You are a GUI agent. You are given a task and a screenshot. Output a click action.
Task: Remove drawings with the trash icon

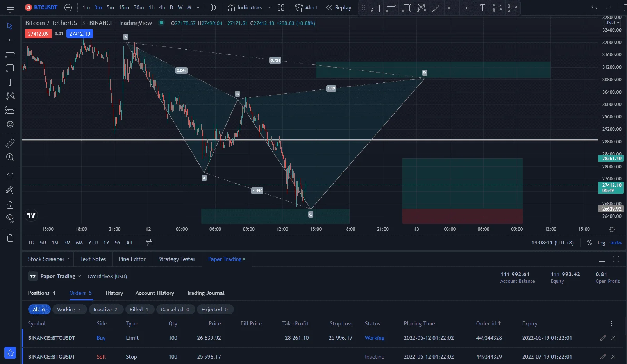[10, 238]
